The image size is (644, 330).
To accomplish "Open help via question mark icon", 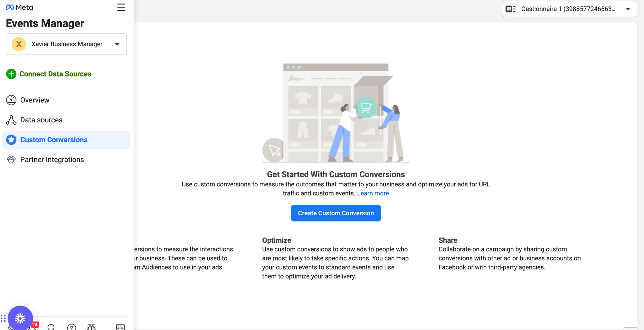I will coord(71,327).
